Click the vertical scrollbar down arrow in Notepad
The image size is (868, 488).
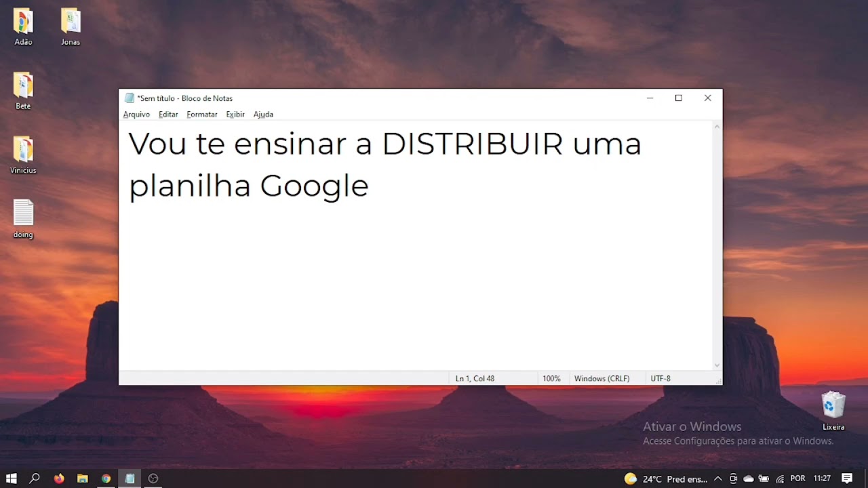(717, 365)
